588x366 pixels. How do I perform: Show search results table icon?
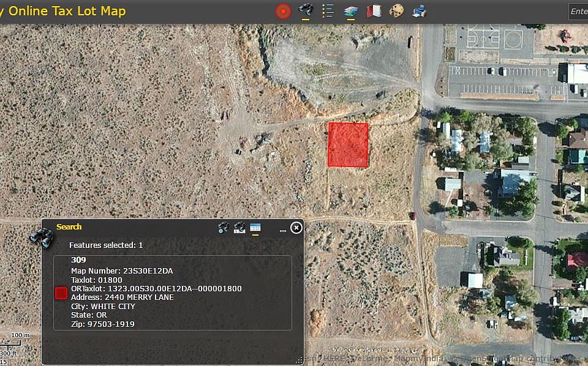click(x=255, y=228)
